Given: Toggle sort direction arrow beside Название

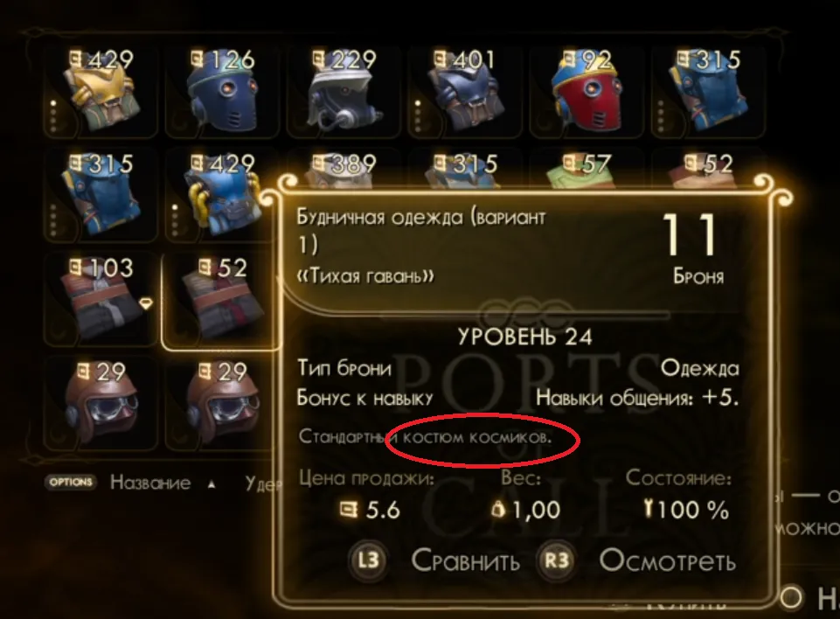Looking at the screenshot, I should pos(212,484).
